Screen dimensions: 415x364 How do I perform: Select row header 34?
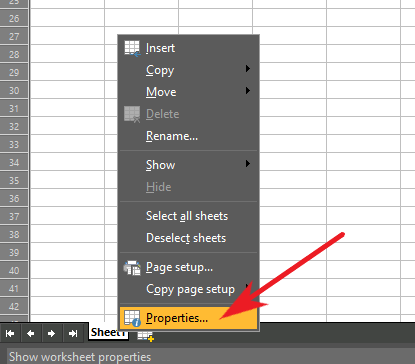click(14, 162)
